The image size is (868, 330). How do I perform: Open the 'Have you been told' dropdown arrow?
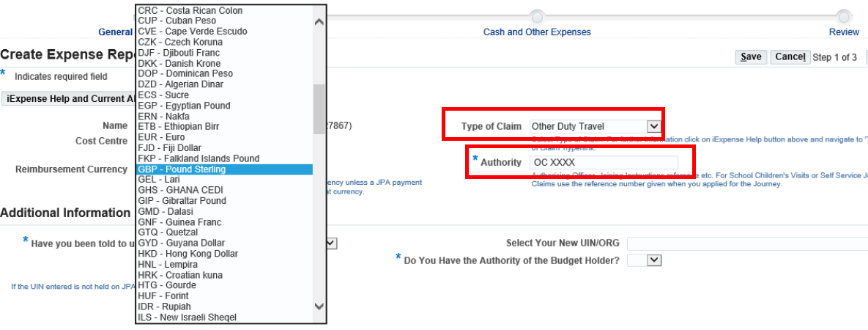[x=331, y=243]
